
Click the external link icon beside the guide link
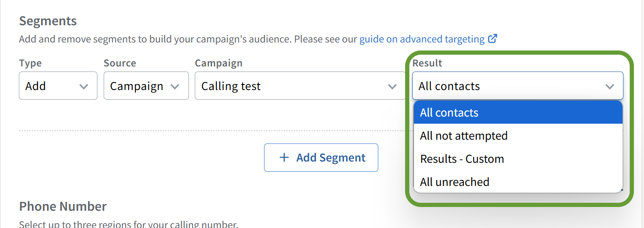492,39
